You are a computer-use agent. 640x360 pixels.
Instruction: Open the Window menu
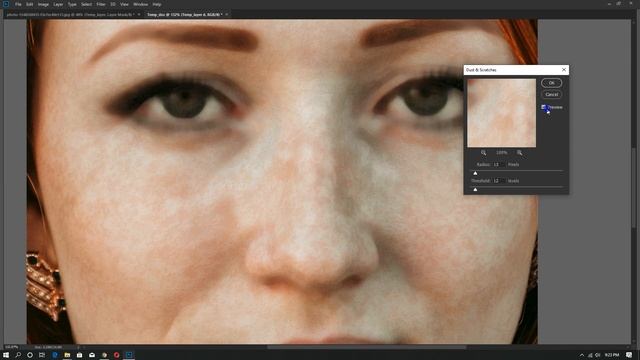point(140,4)
